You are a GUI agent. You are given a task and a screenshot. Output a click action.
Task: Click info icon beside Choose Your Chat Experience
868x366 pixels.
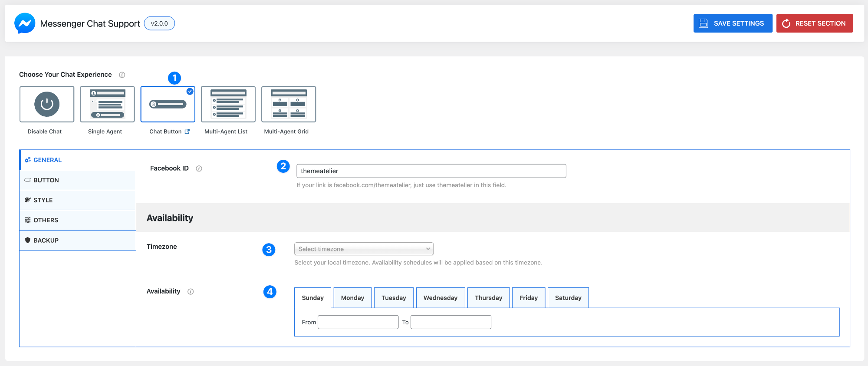[122, 75]
